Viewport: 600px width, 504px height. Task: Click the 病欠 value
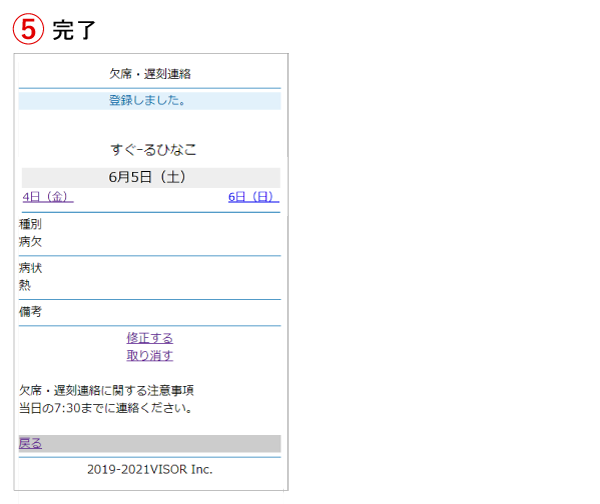(x=30, y=241)
